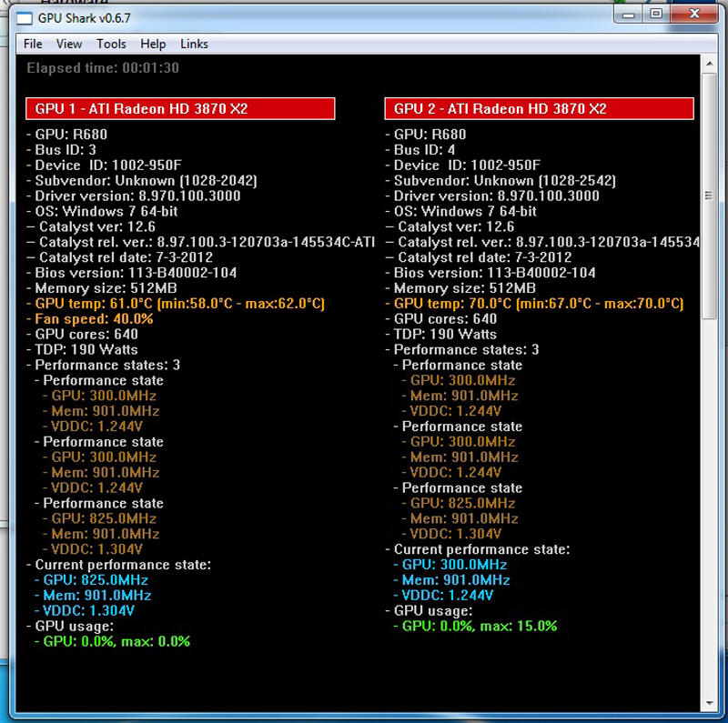Maximize the GPU Shark window
The width and height of the screenshot is (728, 723).
656,14
